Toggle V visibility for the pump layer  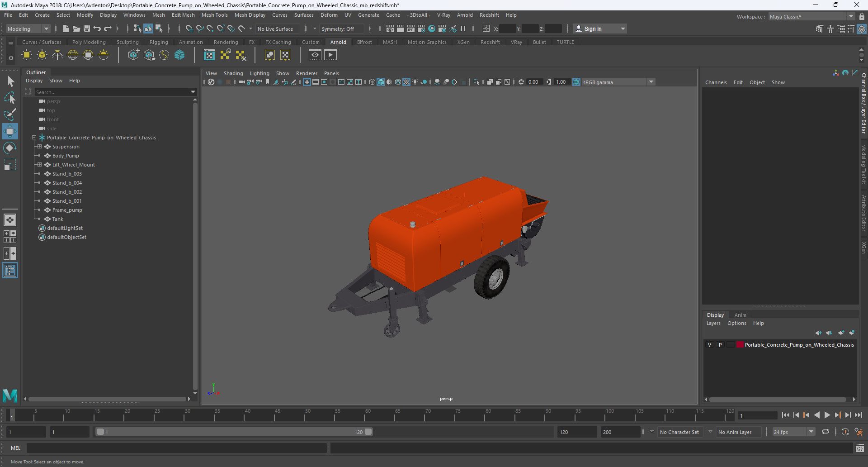click(709, 345)
